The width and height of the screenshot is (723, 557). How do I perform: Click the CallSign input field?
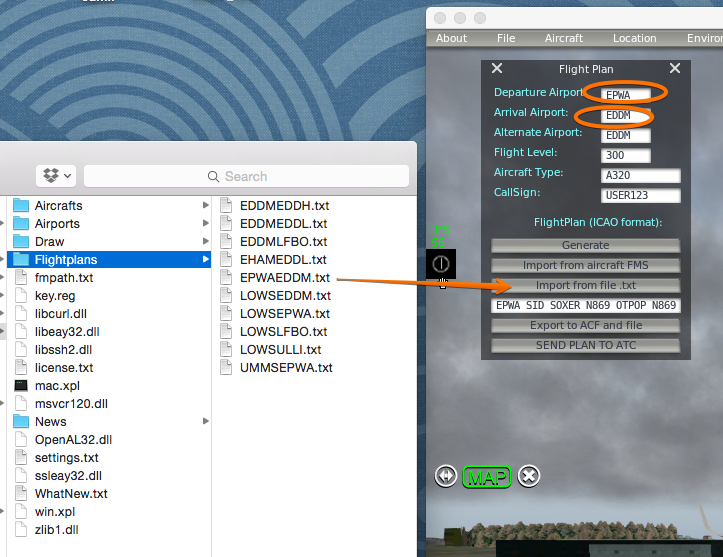pos(640,195)
